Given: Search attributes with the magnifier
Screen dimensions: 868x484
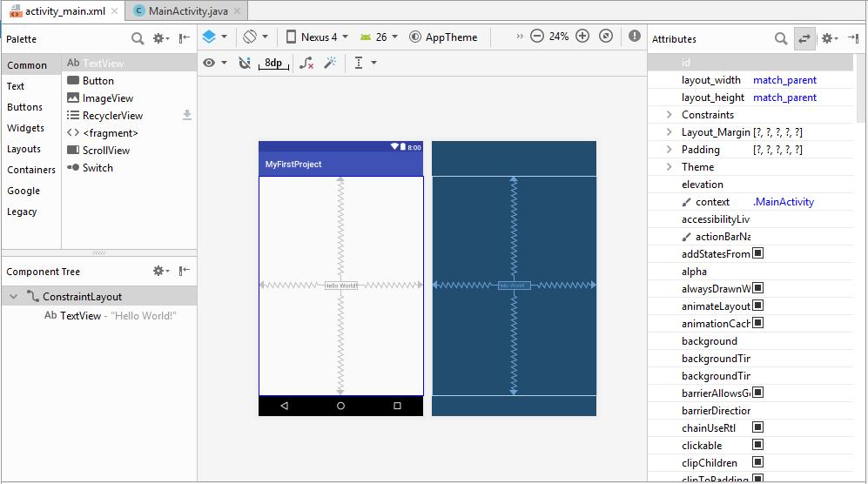Looking at the screenshot, I should coord(781,38).
